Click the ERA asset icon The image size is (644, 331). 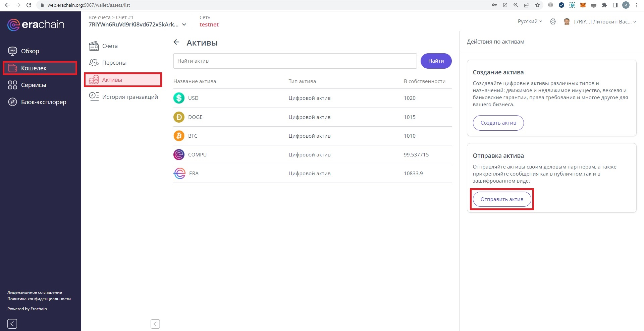point(179,173)
